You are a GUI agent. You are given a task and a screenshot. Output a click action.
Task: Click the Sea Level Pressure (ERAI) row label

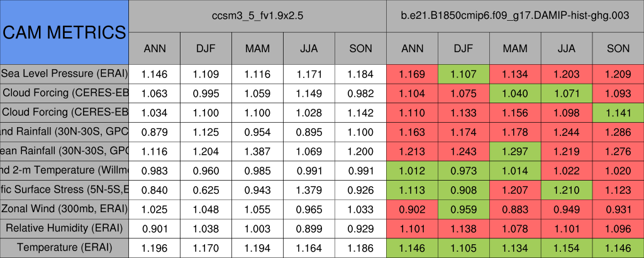tap(64, 74)
